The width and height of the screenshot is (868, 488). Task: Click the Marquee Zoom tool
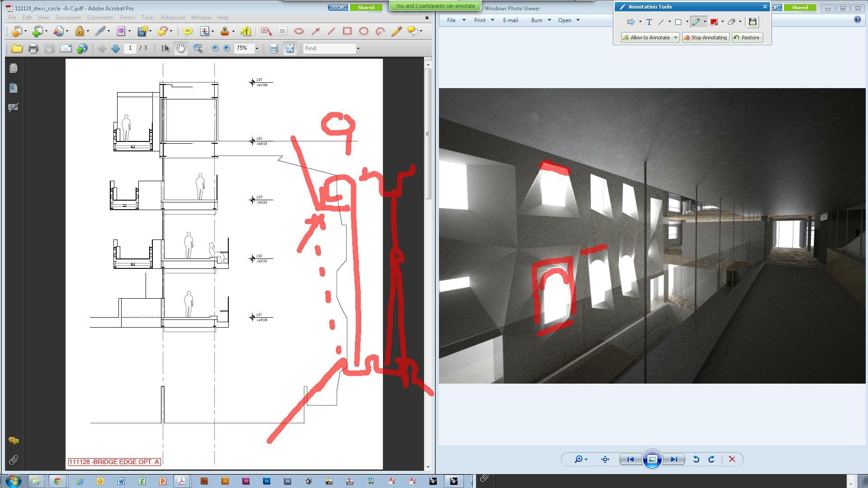click(198, 48)
